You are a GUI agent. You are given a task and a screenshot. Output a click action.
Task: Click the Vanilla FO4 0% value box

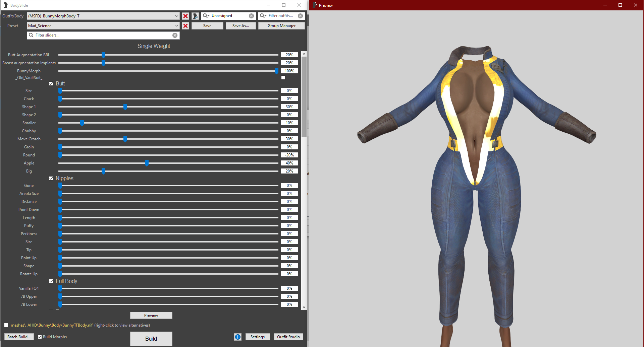click(289, 288)
